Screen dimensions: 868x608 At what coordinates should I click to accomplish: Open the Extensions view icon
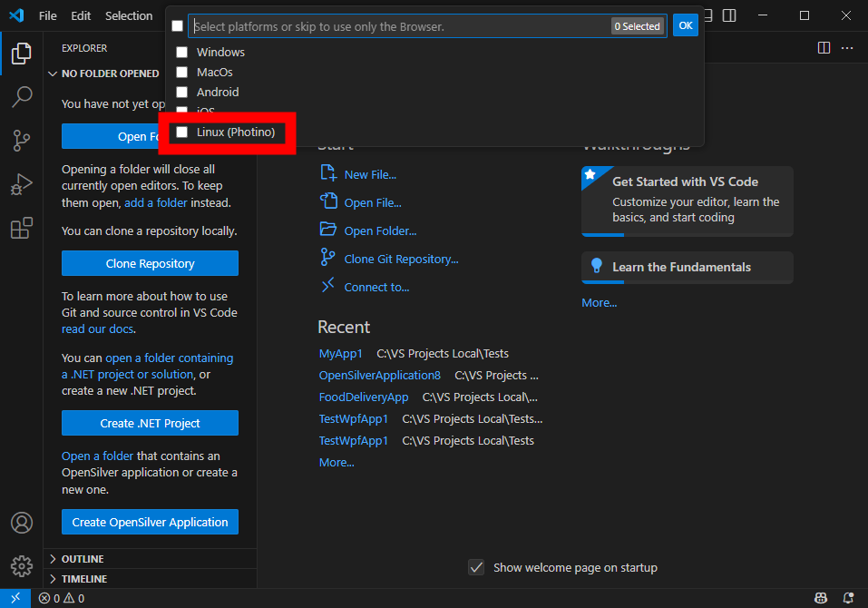pyautogui.click(x=22, y=228)
